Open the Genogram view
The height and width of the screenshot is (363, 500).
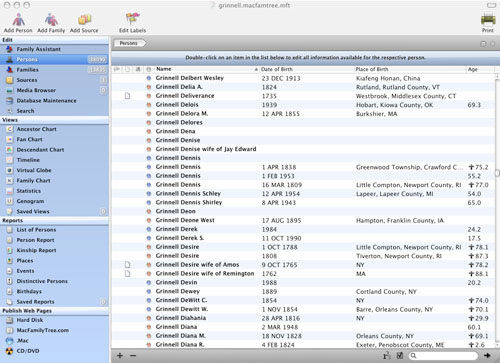point(54,201)
